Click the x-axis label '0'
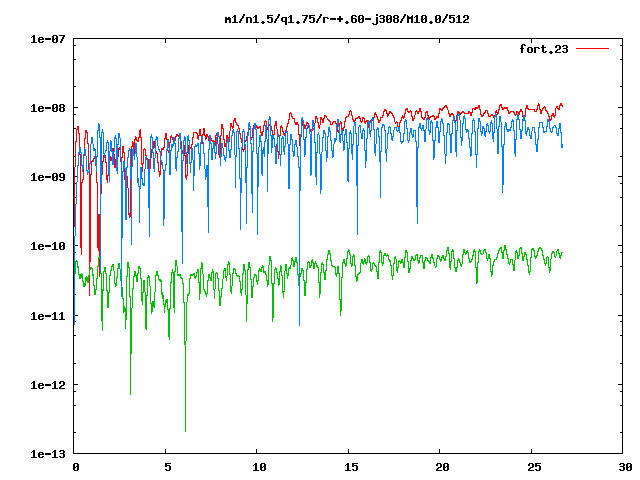The height and width of the screenshot is (480, 640). coord(76,467)
